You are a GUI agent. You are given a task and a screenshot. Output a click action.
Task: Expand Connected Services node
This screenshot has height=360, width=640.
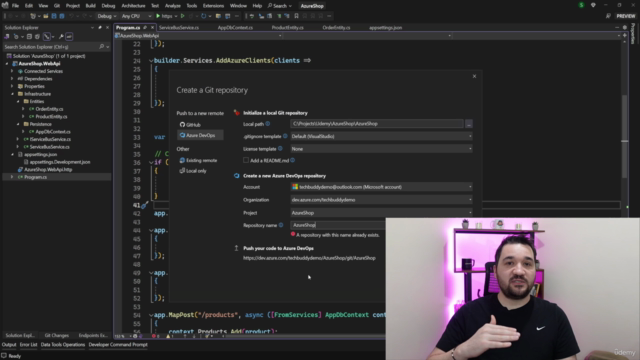(x=12, y=71)
